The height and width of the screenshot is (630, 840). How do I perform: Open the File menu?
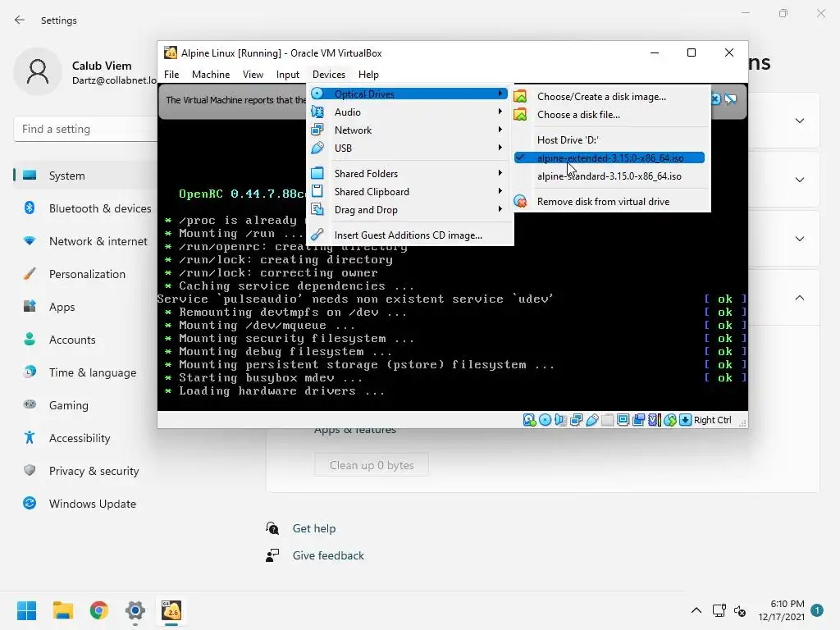pyautogui.click(x=171, y=75)
